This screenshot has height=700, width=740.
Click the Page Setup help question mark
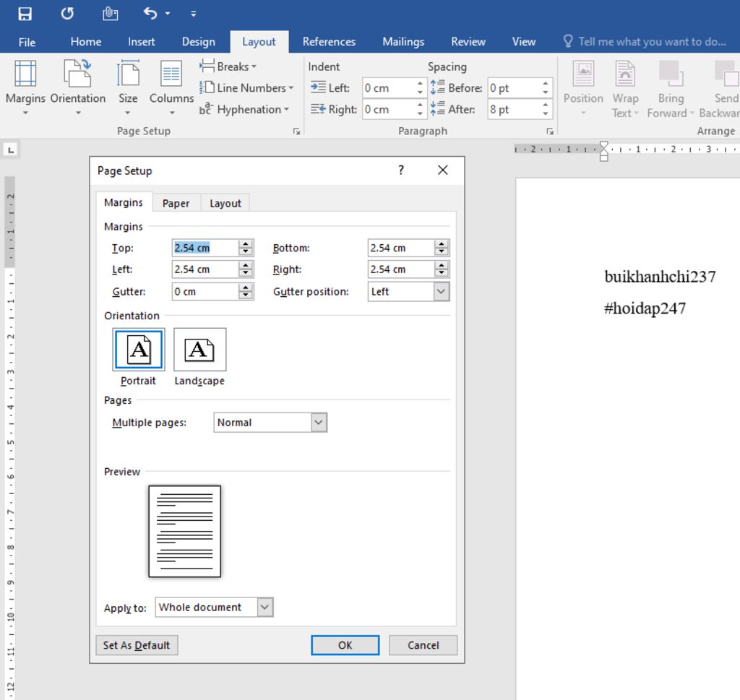pos(401,170)
